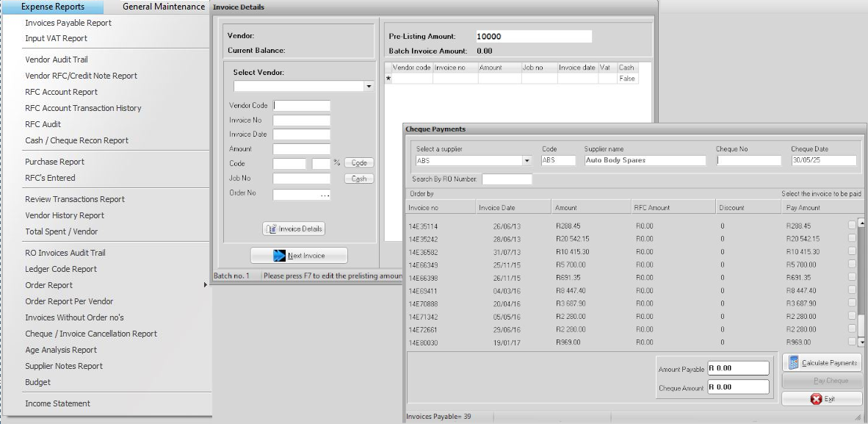Click the RFC Amount column header
This screenshot has width=868, height=424.
(673, 208)
